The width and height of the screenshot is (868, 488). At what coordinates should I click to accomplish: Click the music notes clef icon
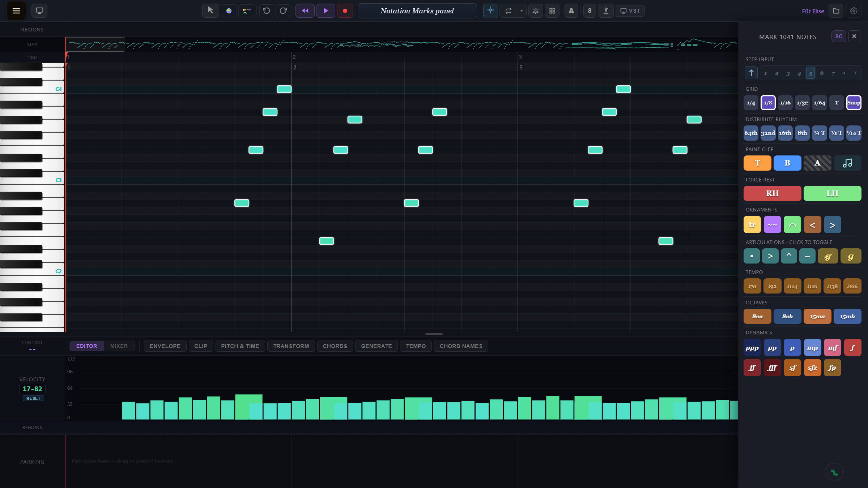tap(847, 163)
